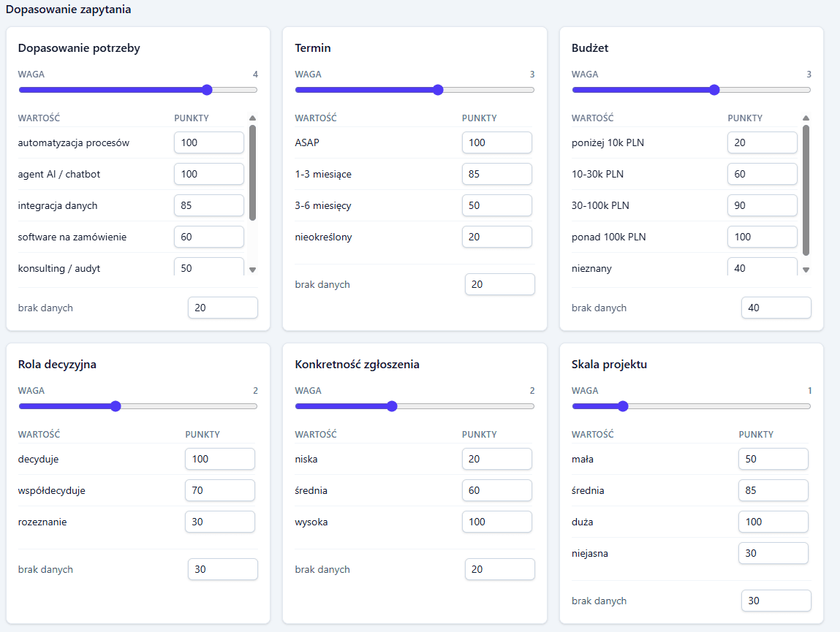Click the brak danych field in Rola decyzyjna
Image resolution: width=840 pixels, height=632 pixels.
[x=223, y=569]
